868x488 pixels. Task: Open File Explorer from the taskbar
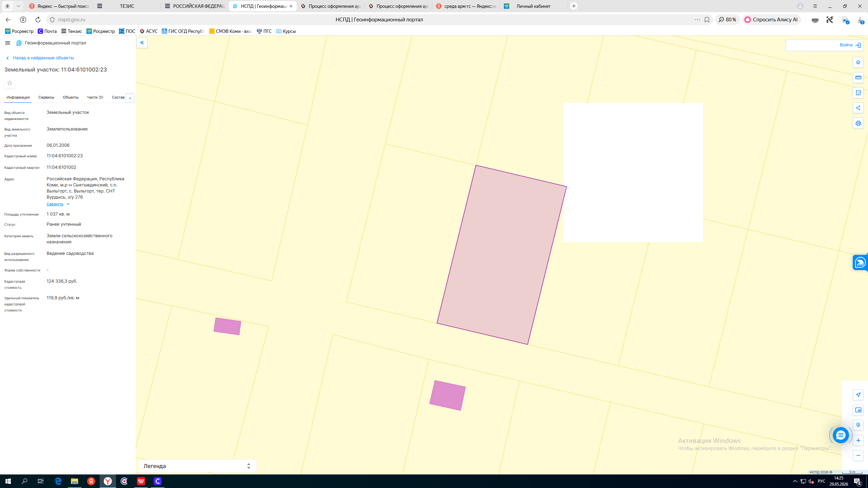tap(75, 481)
